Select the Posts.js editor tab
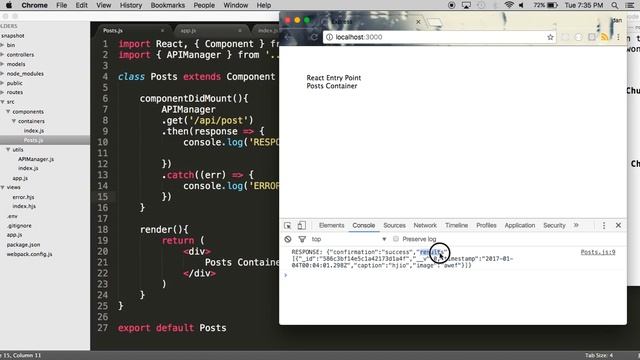The height and width of the screenshot is (360, 640). coord(113,31)
